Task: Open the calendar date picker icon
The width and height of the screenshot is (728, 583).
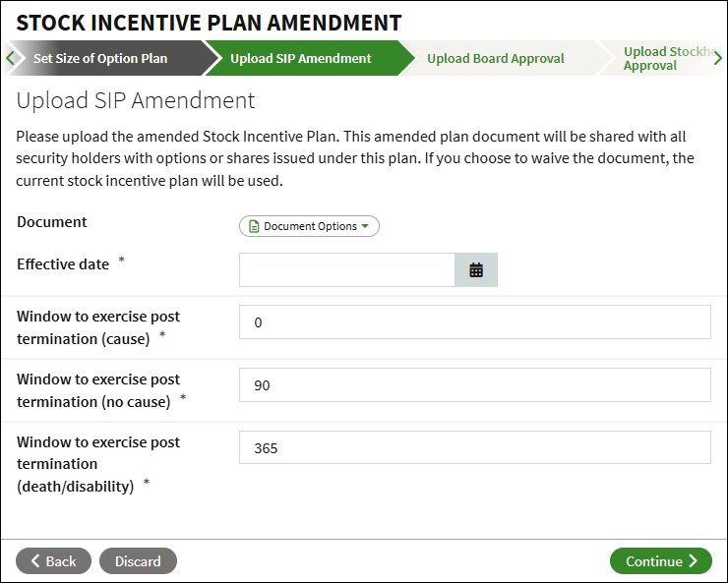Action: click(476, 270)
